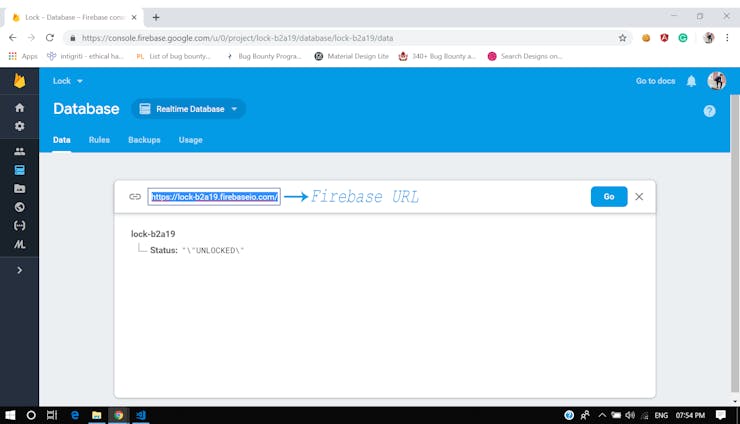This screenshot has height=424, width=740.
Task: Open Hosting globe icon in sidebar
Action: (x=19, y=207)
